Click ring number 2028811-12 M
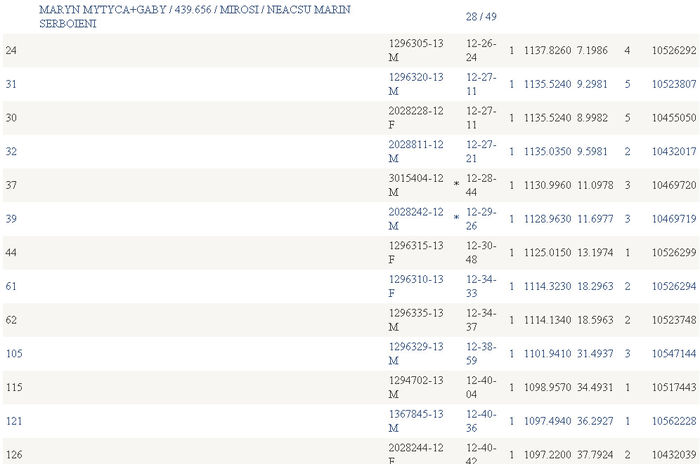This screenshot has width=700, height=464. click(x=416, y=152)
